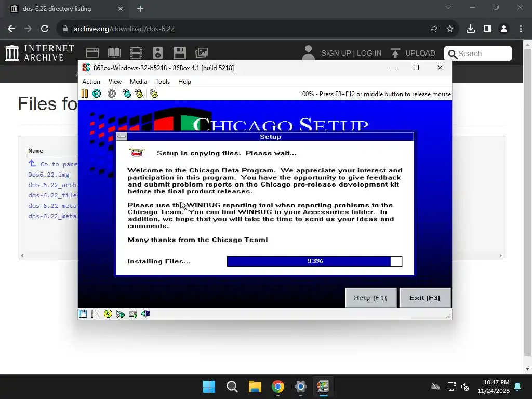
Task: Click the file list left scroll arrow
Action: 22,255
